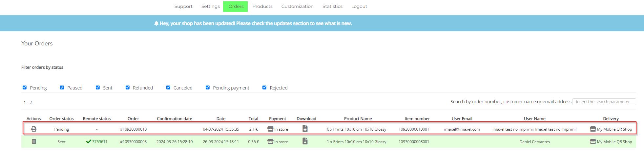
Task: Click the receipt icon for the sent order
Action: coord(33,141)
